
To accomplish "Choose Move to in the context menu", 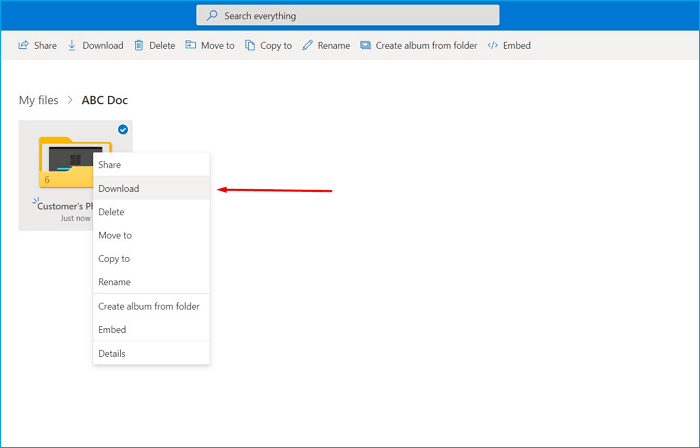I will pyautogui.click(x=115, y=235).
